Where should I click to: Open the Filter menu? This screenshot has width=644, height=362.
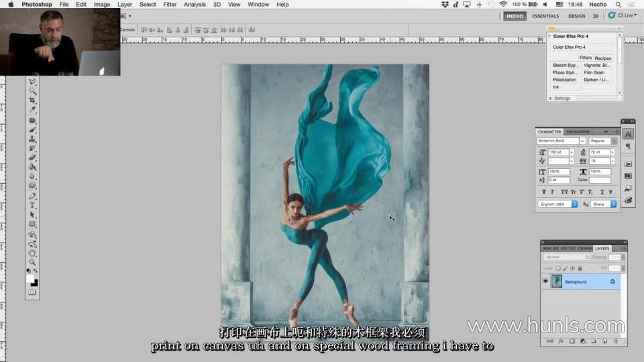click(x=170, y=5)
